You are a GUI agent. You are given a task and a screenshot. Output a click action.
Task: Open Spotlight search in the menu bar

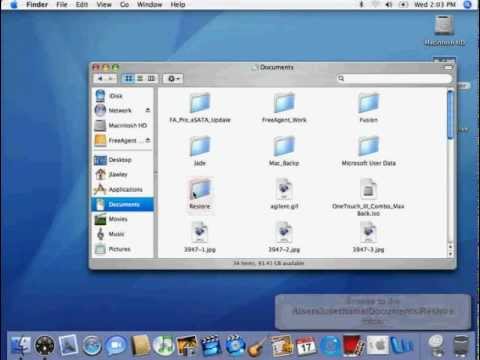pos(468,5)
